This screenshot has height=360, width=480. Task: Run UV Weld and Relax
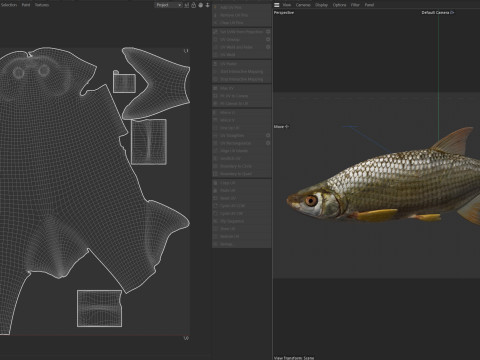239,47
